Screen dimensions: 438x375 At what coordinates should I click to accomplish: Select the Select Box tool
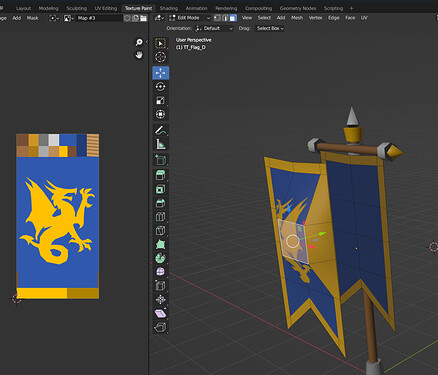tap(160, 43)
